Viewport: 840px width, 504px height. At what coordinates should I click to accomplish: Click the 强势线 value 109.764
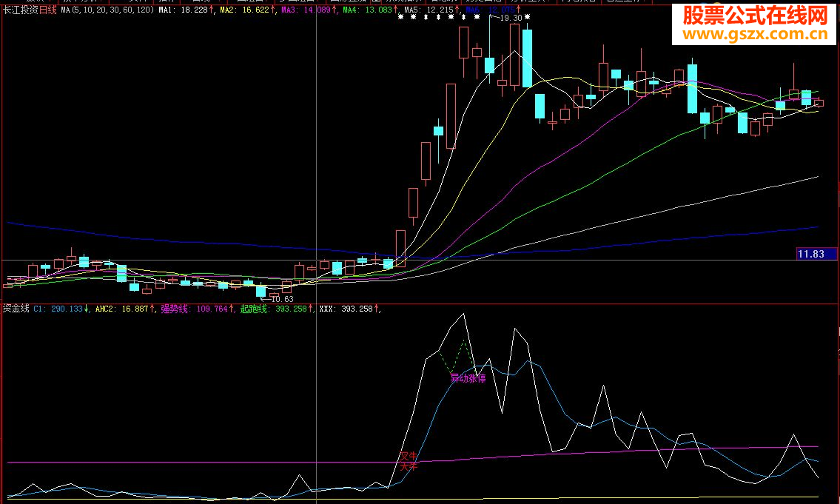[x=212, y=309]
